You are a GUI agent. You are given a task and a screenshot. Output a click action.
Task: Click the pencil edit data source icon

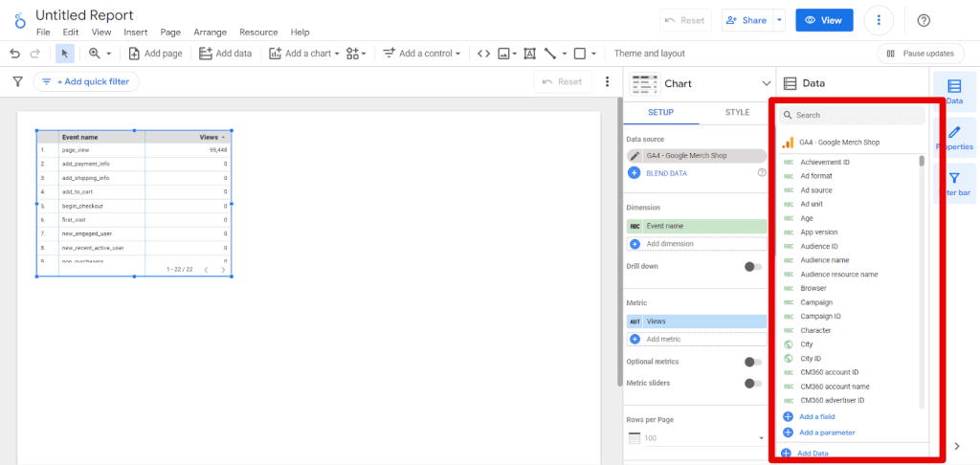click(x=635, y=156)
